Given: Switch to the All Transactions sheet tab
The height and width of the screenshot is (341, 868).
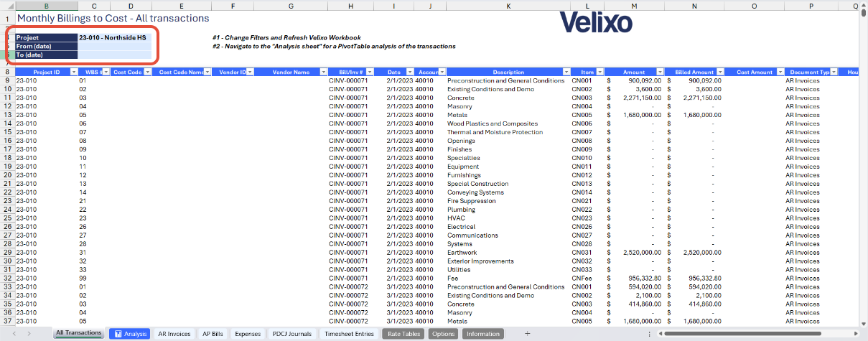Looking at the screenshot, I should click(x=78, y=334).
